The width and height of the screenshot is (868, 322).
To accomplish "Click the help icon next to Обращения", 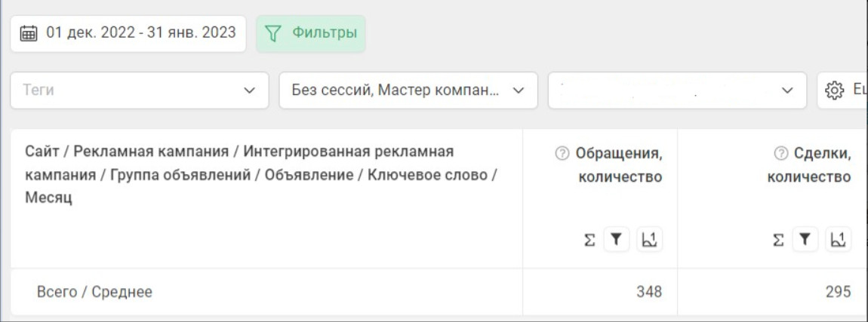I will (562, 153).
